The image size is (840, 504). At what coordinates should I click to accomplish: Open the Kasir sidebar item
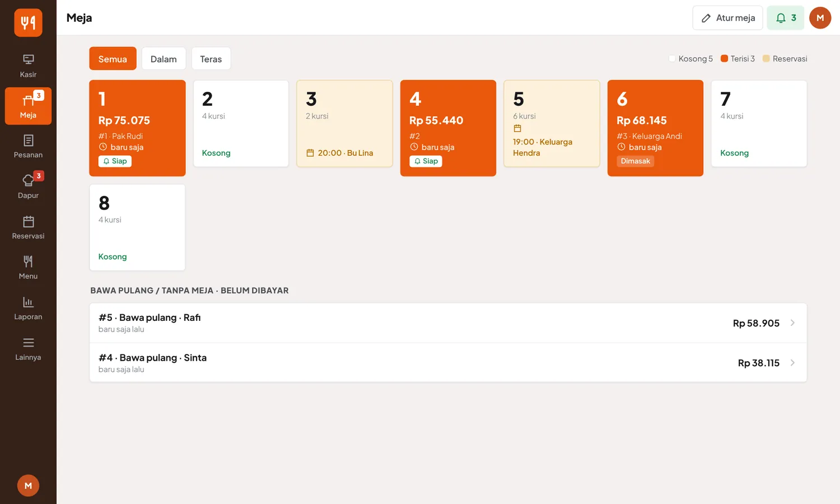pyautogui.click(x=28, y=66)
